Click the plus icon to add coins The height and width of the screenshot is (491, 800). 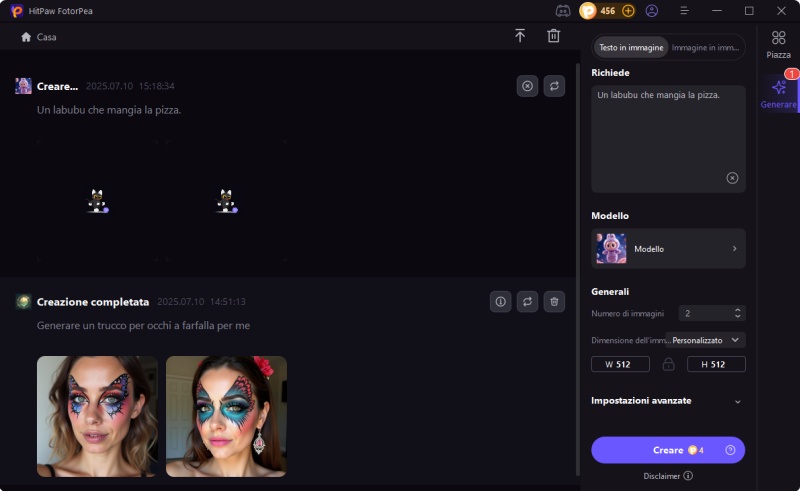[x=628, y=11]
